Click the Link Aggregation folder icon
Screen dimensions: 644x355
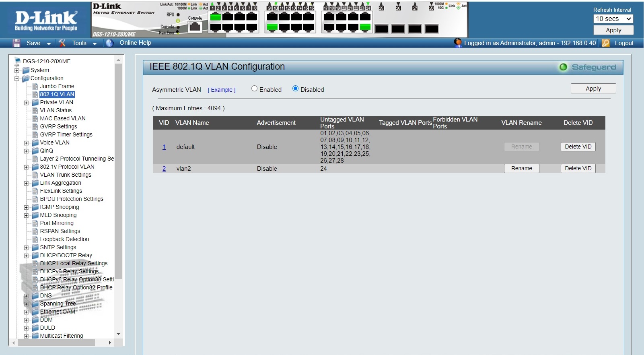(35, 183)
